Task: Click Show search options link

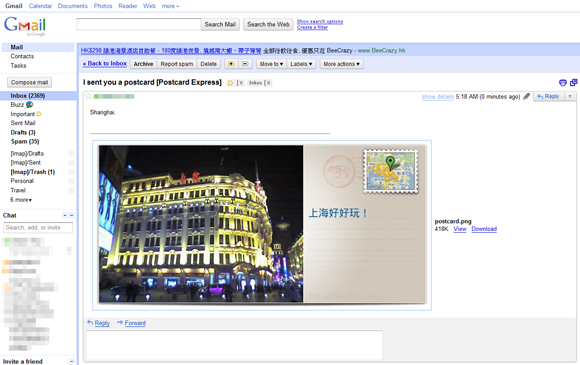Action: pos(320,21)
